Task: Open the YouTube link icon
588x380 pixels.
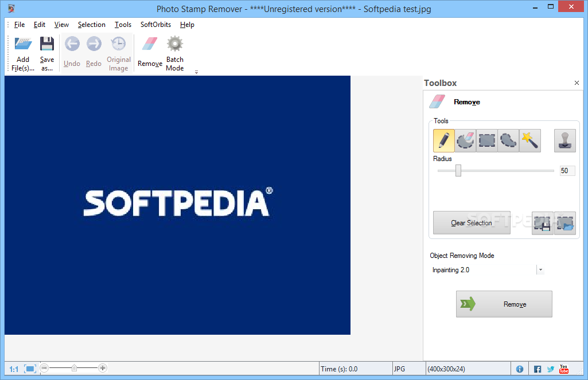Action: point(564,369)
